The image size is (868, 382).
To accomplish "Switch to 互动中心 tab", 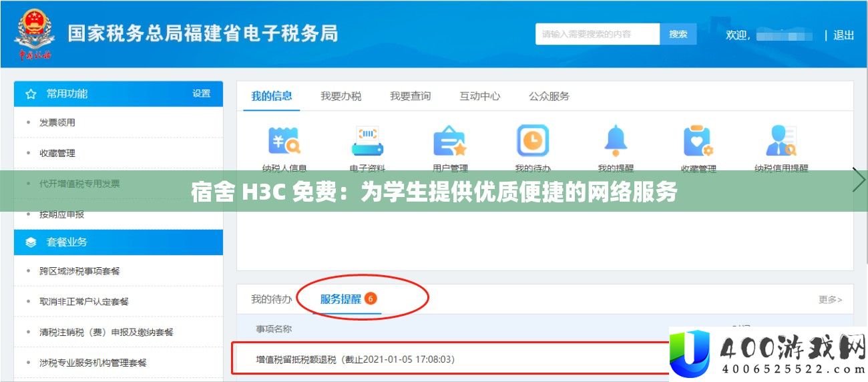I will (x=479, y=96).
